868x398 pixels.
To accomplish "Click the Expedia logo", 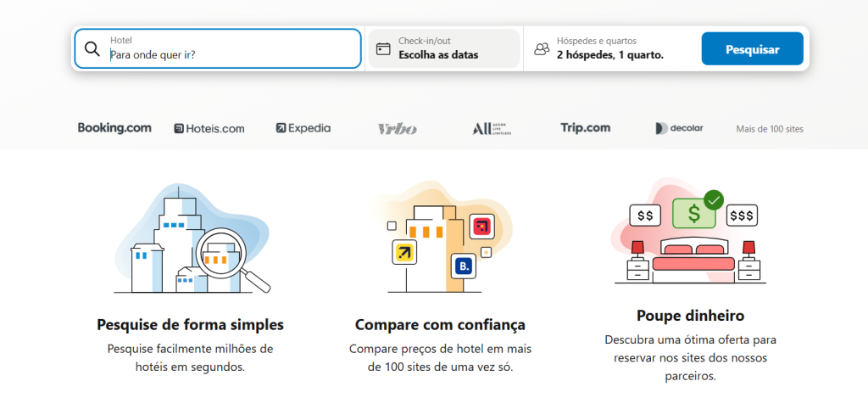I will point(303,129).
